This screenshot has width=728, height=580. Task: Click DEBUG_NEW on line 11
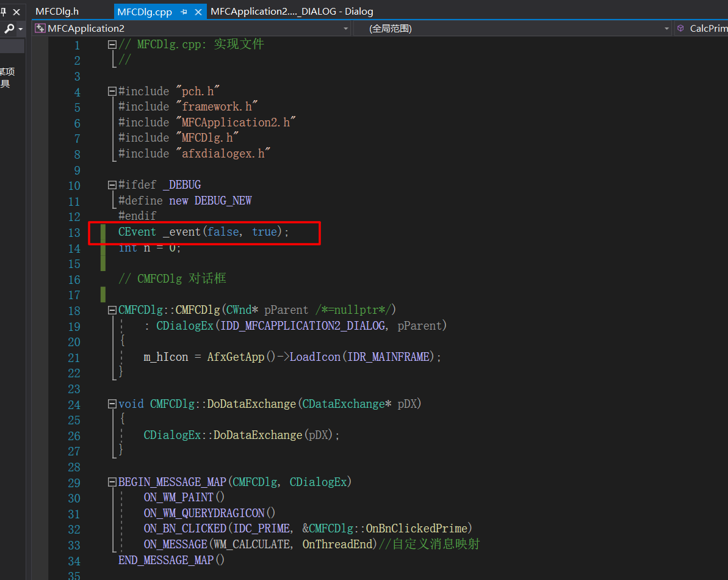click(223, 201)
